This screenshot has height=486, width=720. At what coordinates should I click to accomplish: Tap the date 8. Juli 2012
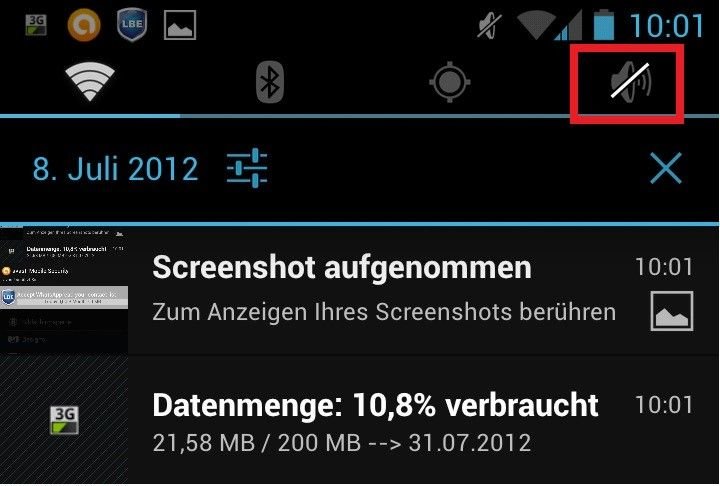(x=115, y=169)
